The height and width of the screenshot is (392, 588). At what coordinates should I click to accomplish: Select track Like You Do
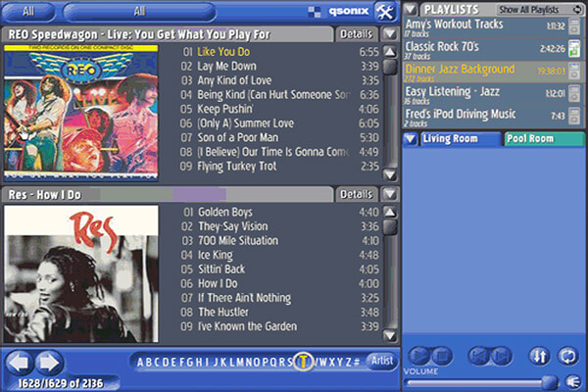click(x=279, y=52)
